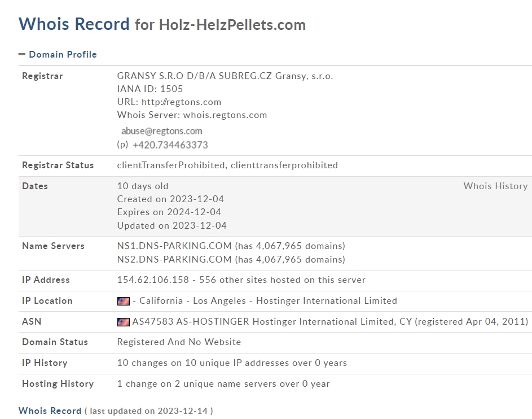Screen dimensions: 532x419
Task: Click the Name Servers row label
Action: (53, 246)
